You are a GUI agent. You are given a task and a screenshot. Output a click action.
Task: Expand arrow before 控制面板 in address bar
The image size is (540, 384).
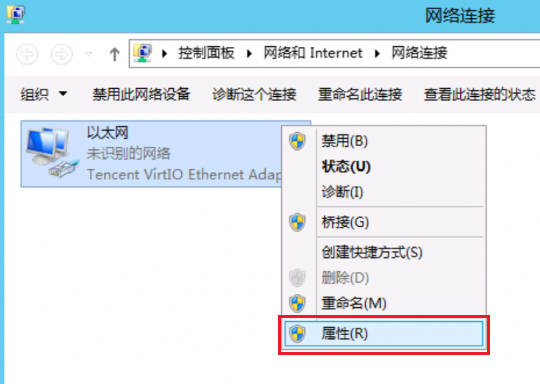165,54
